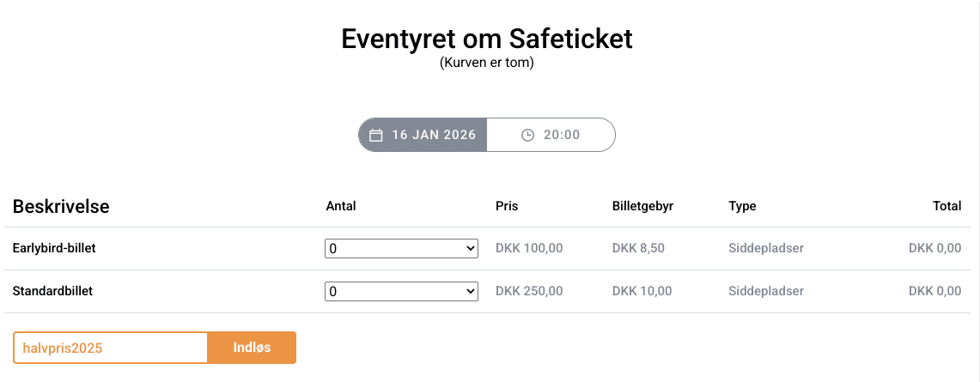This screenshot has width=980, height=382.
Task: Click the Earlybird price DKK 100,00
Action: [529, 248]
